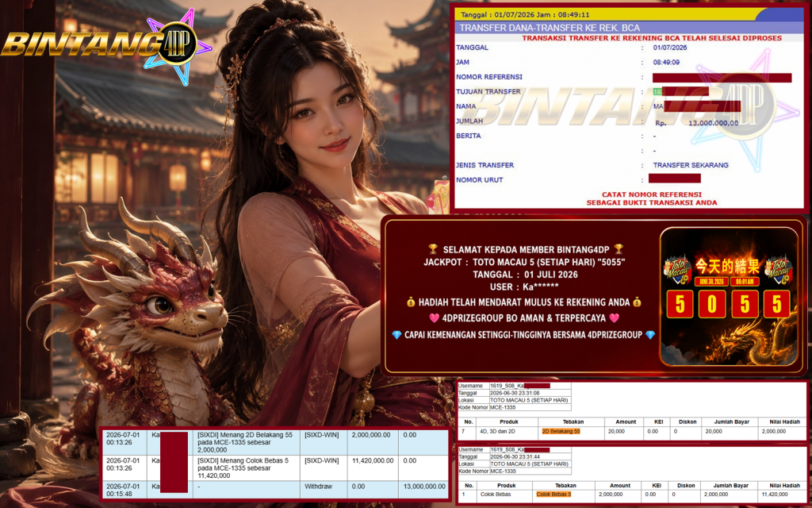Image resolution: width=812 pixels, height=508 pixels.
Task: Click the log amount 2,000,000.00
Action: [371, 435]
